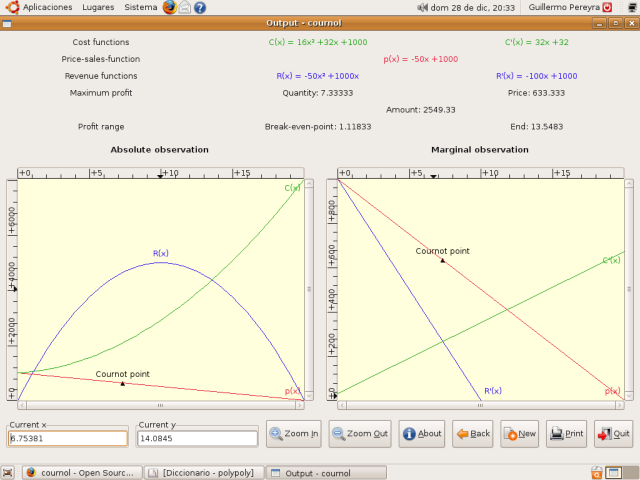Image resolution: width=640 pixels, height=480 pixels.
Task: Click the formula p(x) = -50x +1000
Action: pyautogui.click(x=421, y=59)
